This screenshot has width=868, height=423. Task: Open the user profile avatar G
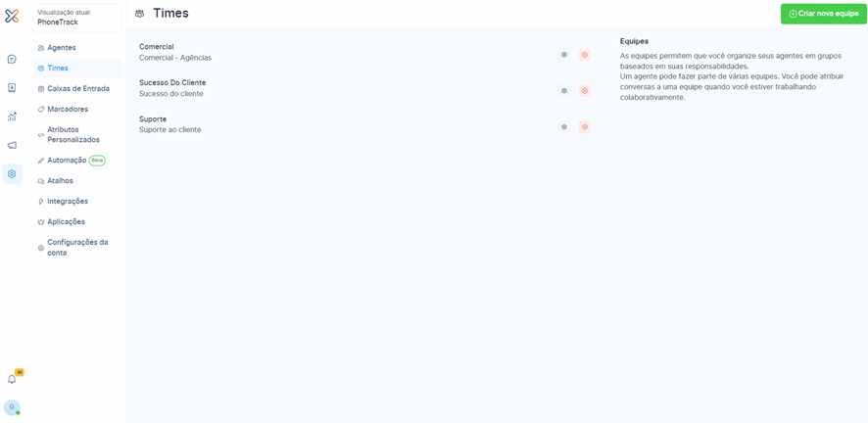coord(12,407)
